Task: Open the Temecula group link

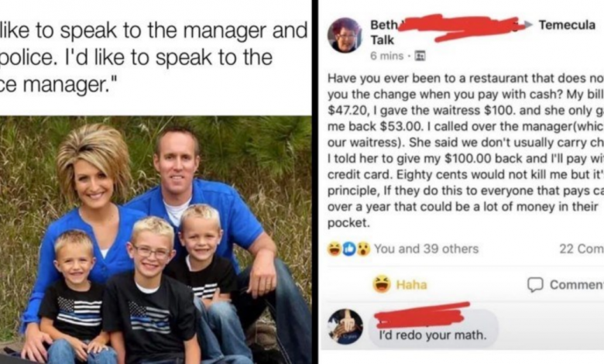Action: (567, 25)
